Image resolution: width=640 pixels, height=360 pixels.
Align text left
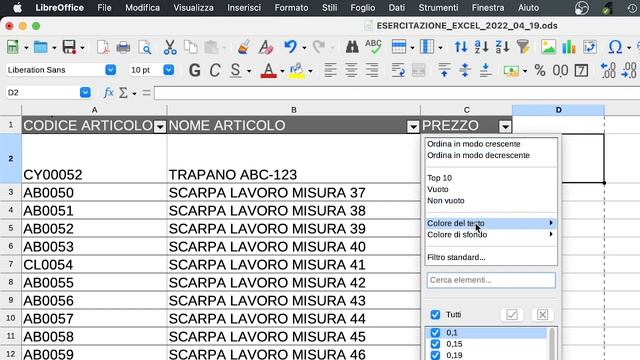click(330, 71)
